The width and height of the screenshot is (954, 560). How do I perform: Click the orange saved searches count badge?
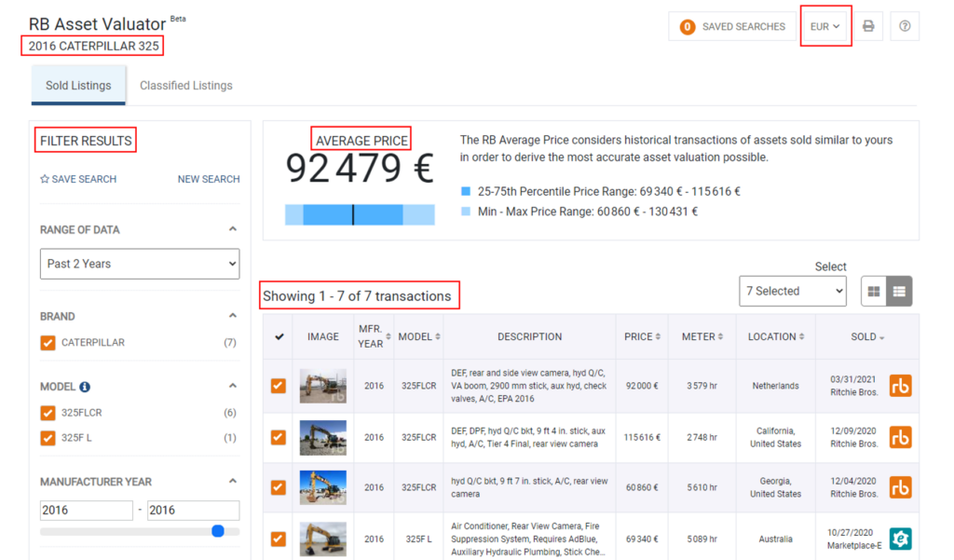pos(688,27)
